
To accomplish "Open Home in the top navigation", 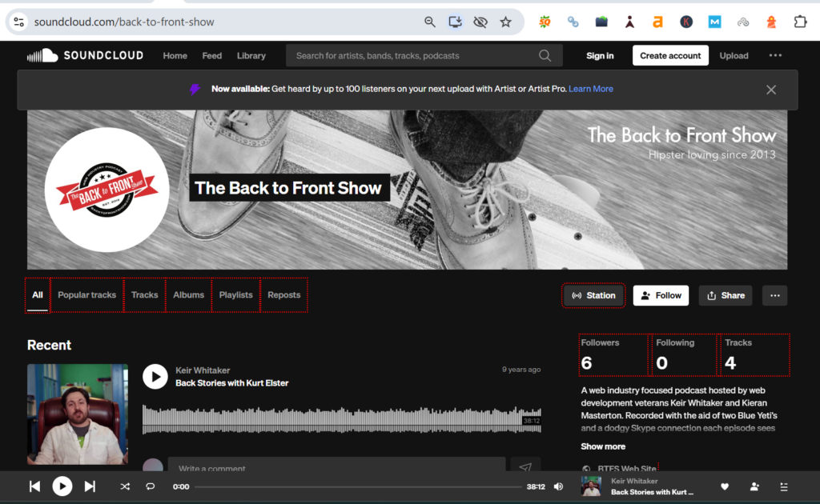I will (175, 55).
